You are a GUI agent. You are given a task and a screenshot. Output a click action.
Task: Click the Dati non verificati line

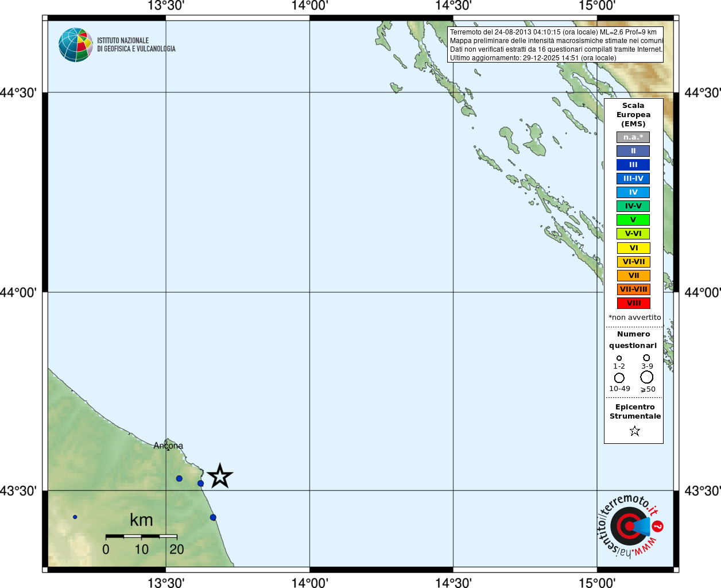click(556, 49)
